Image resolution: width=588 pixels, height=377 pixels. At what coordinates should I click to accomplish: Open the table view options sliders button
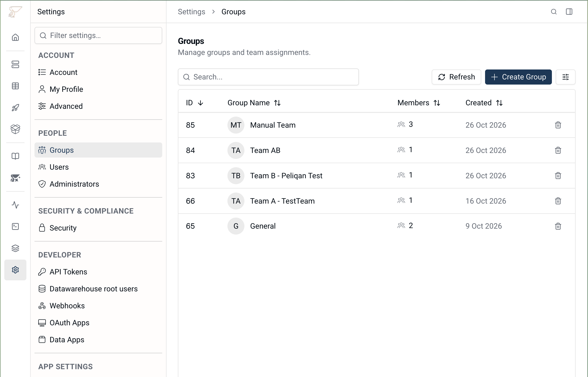tap(566, 77)
